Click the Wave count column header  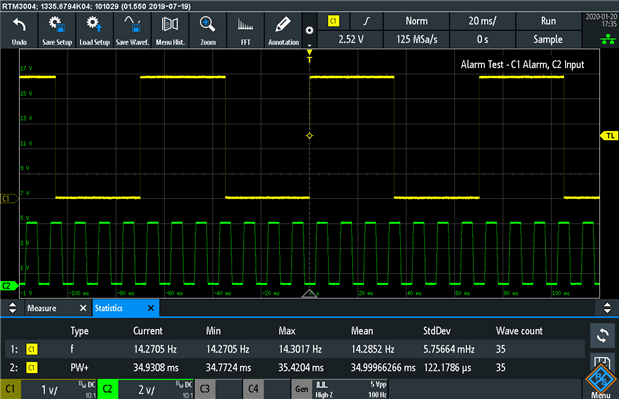point(519,331)
